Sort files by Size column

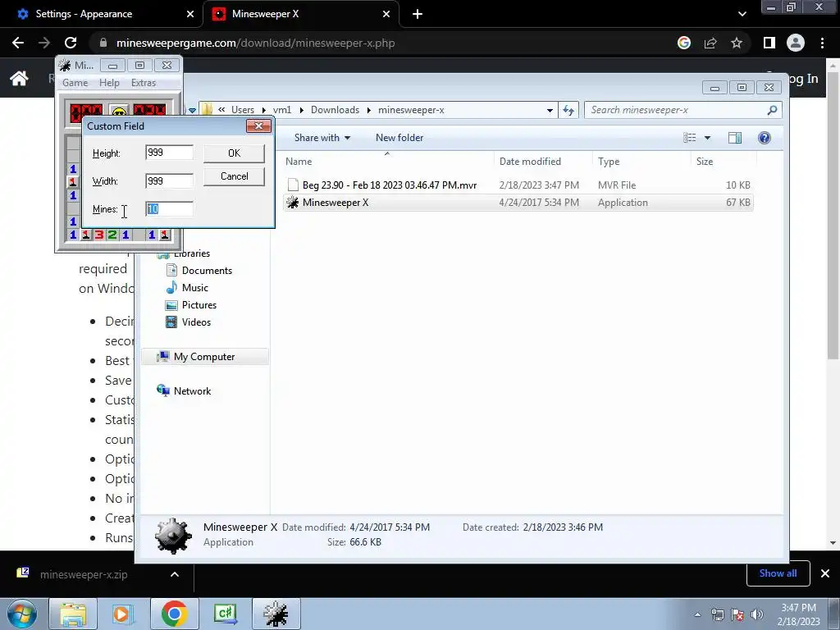(x=724, y=162)
